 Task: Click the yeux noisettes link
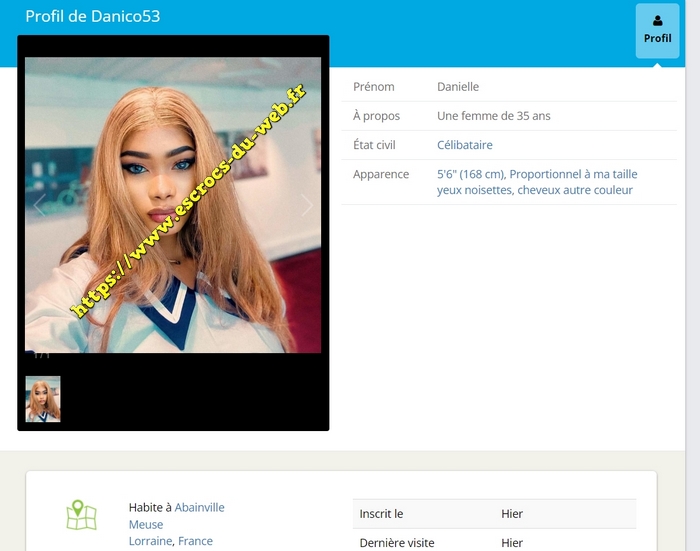pos(474,190)
